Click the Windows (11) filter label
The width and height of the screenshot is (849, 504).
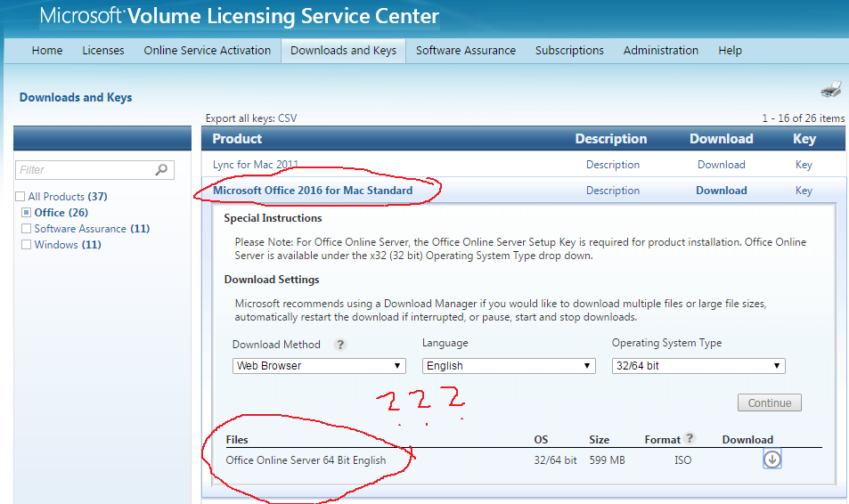68,245
